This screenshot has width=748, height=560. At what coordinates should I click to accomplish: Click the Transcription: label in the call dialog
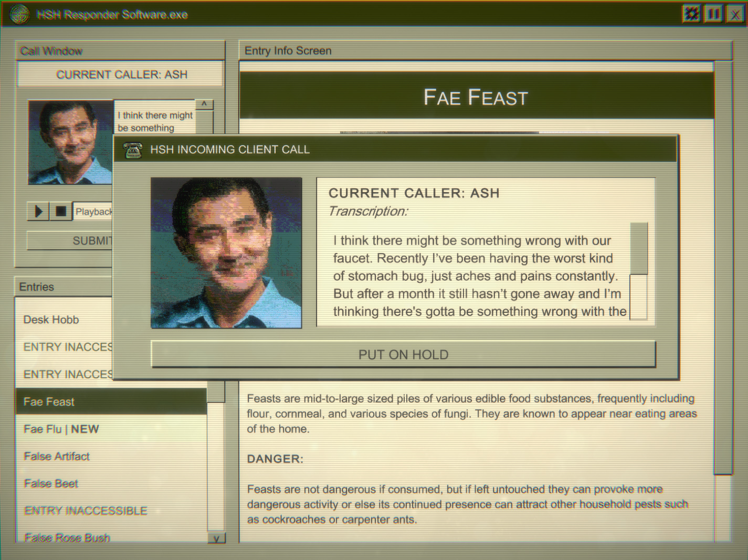pos(368,212)
